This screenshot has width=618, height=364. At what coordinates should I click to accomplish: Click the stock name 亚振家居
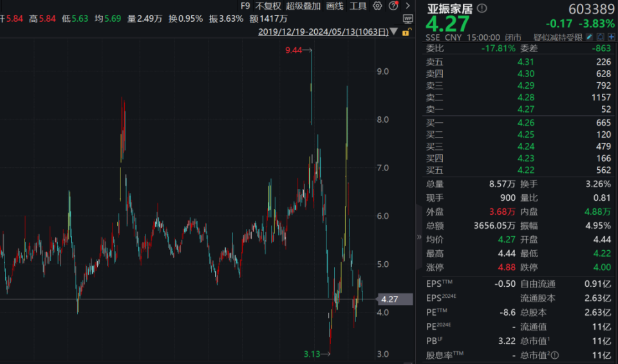click(450, 8)
